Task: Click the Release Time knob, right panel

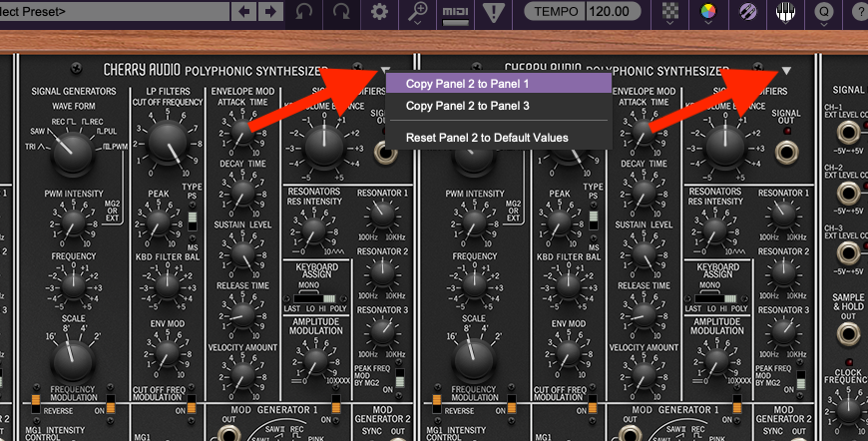Action: click(x=644, y=315)
